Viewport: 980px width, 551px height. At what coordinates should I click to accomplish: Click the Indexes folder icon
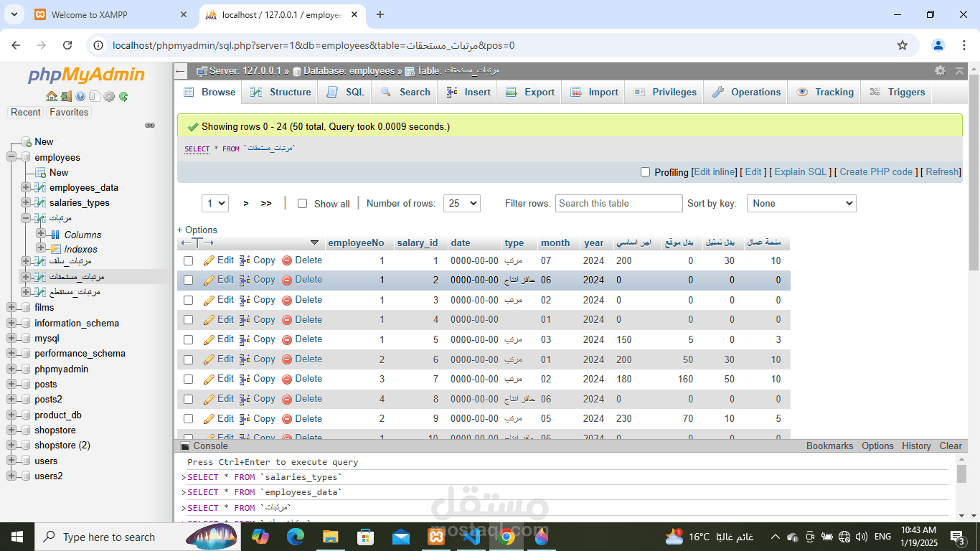(x=56, y=249)
